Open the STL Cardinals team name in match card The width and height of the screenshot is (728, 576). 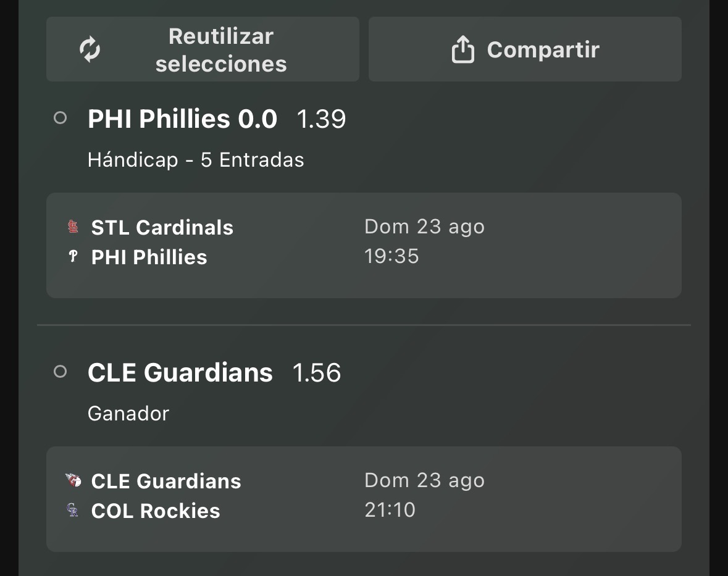pos(162,227)
